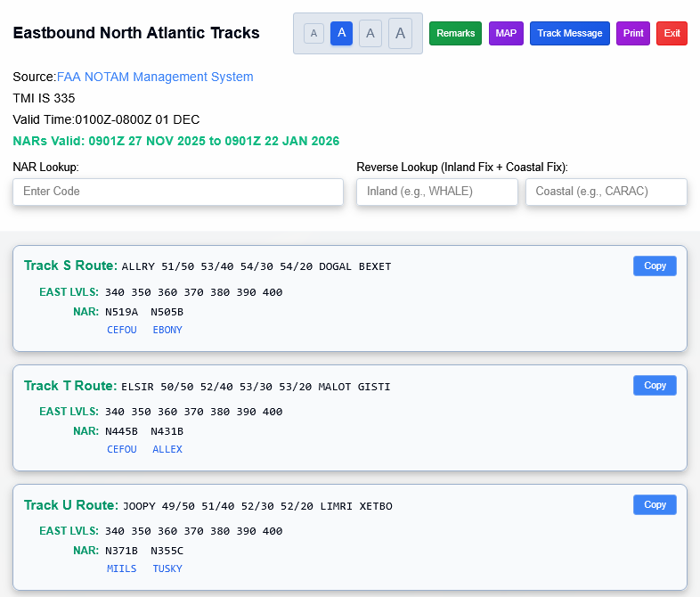
Task: Open the CEFOU link under Track T
Action: 122,449
